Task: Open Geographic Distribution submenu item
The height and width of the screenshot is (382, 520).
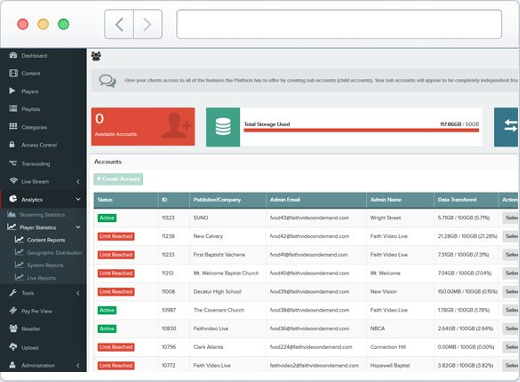Action: (55, 253)
